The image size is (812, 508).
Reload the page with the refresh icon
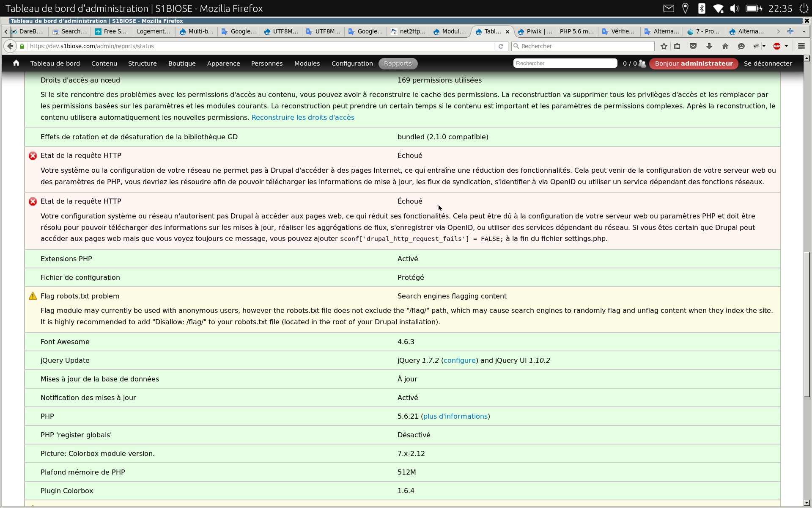tap(501, 46)
